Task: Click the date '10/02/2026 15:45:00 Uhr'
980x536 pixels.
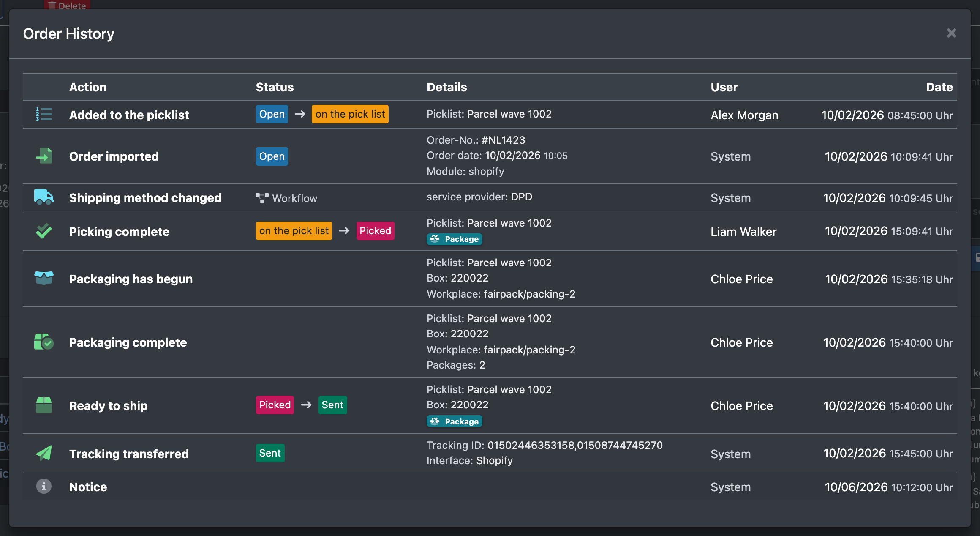Action: pyautogui.click(x=888, y=453)
